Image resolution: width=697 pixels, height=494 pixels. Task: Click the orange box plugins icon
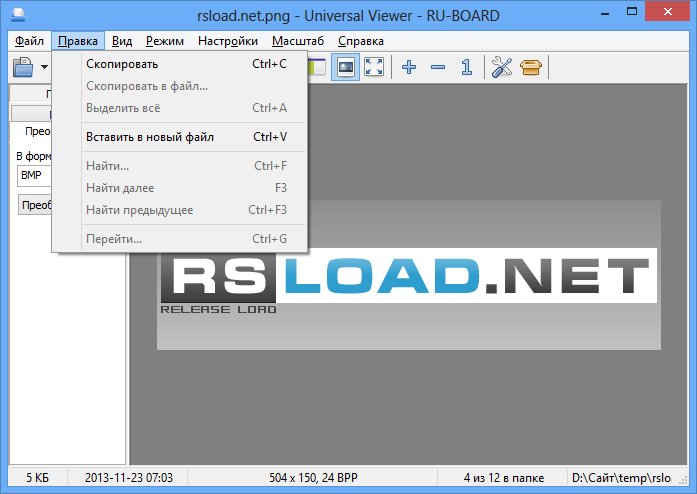coord(531,68)
